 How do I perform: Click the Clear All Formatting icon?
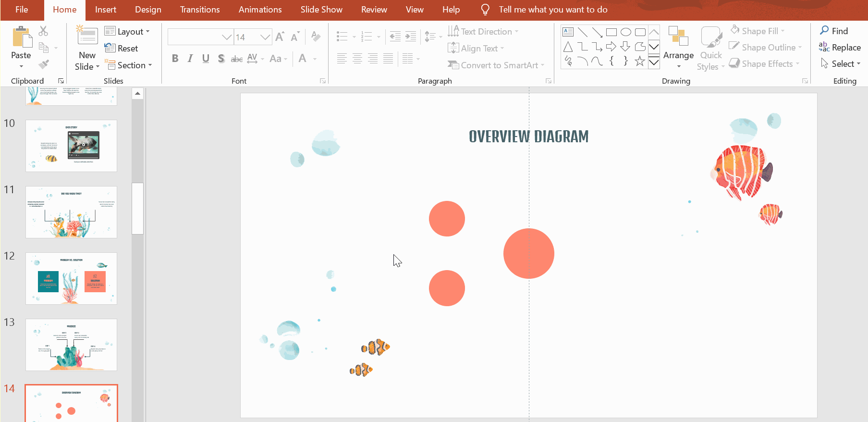pyautogui.click(x=316, y=37)
